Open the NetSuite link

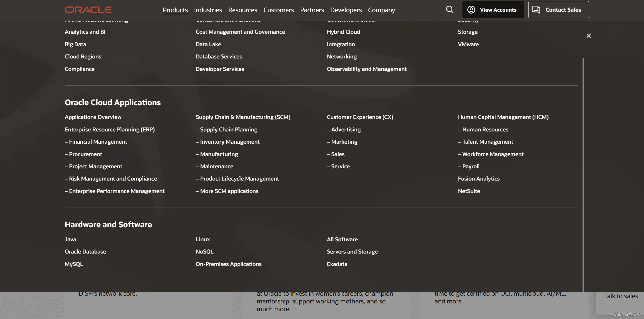tap(469, 191)
